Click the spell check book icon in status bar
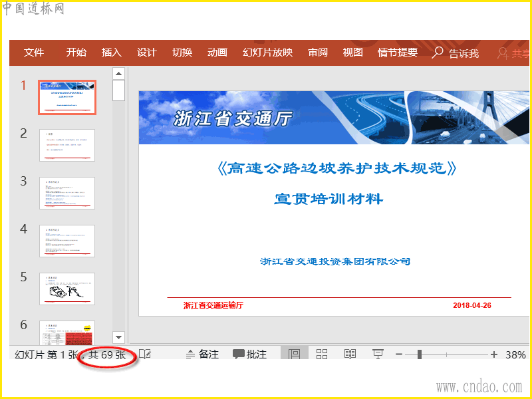The image size is (532, 399). point(145,354)
